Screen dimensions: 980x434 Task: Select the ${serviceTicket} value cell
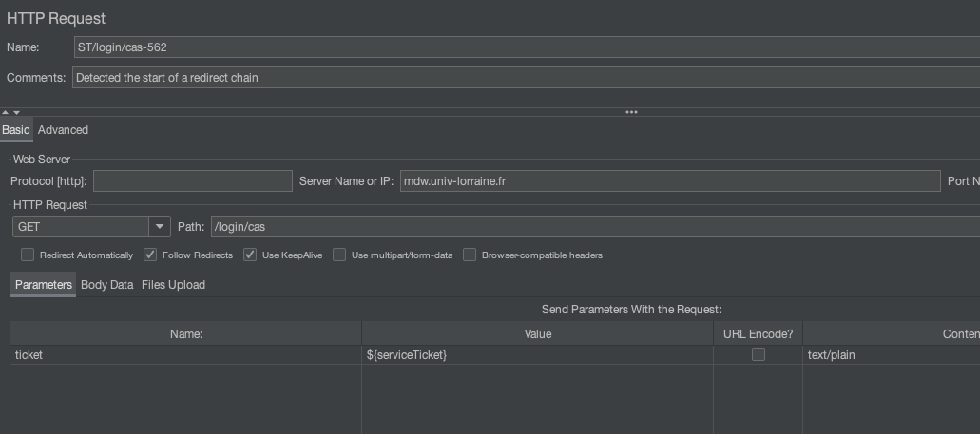[x=536, y=354]
